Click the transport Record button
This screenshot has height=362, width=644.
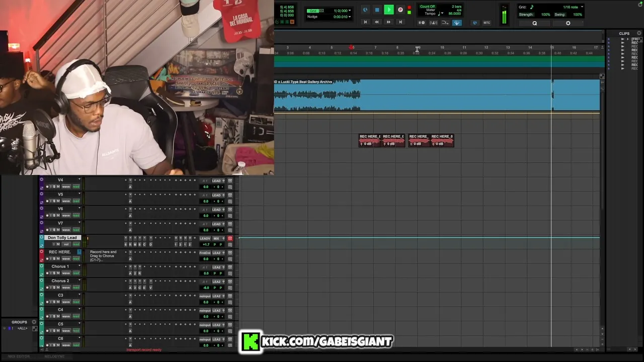400,10
